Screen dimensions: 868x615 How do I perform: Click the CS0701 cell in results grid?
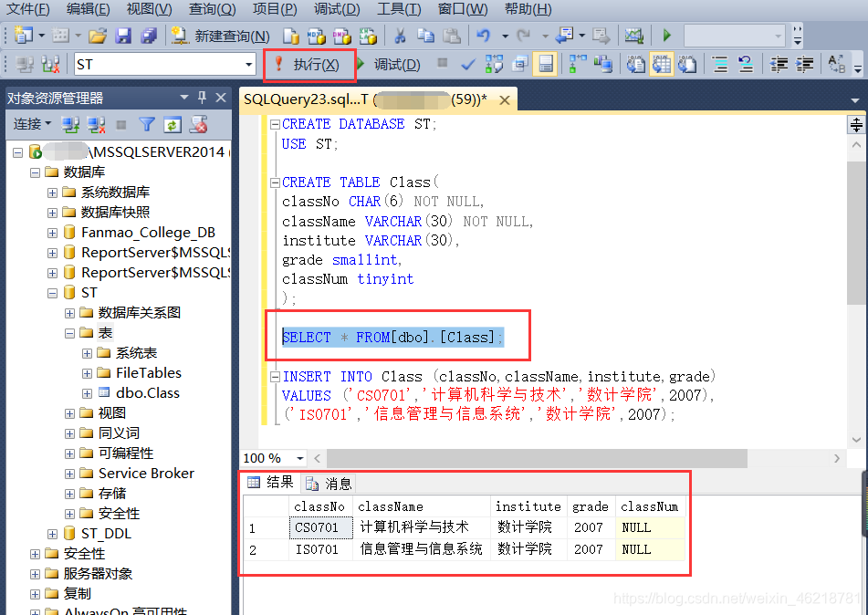(320, 527)
